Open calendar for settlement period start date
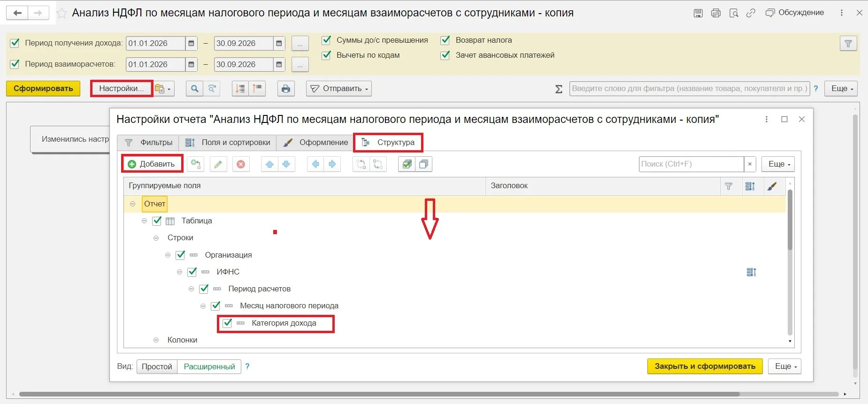This screenshot has width=868, height=404. pos(191,64)
